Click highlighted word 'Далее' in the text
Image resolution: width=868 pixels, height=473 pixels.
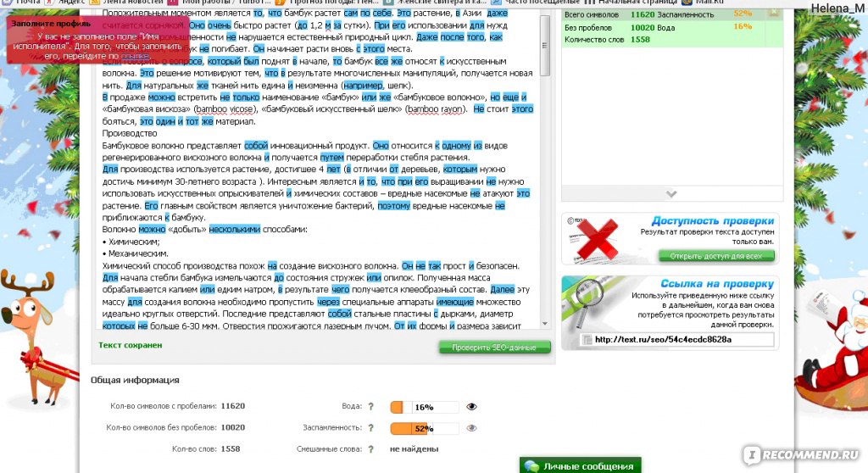pos(502,290)
